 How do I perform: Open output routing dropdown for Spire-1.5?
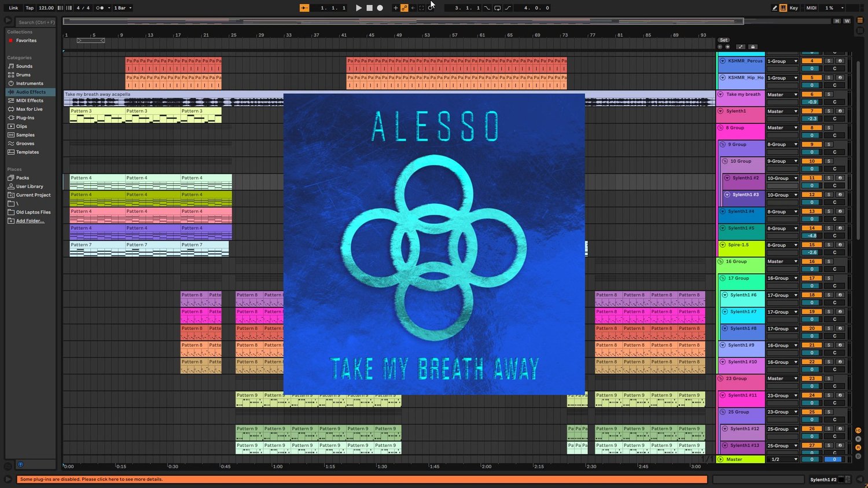(x=782, y=245)
